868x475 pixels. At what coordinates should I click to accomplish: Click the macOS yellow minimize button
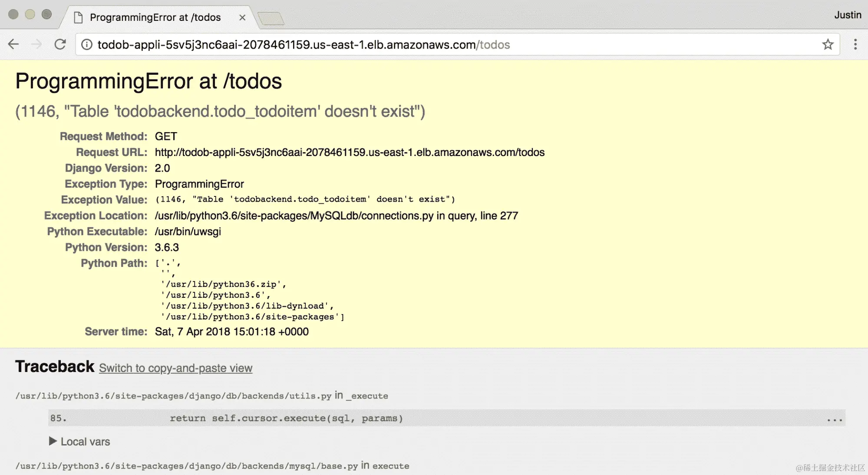click(x=30, y=14)
